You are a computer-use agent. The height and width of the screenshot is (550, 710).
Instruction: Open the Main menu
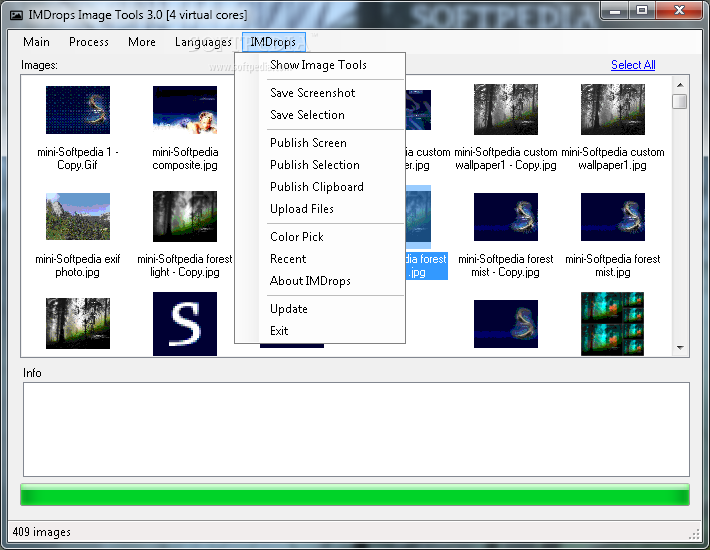[36, 42]
